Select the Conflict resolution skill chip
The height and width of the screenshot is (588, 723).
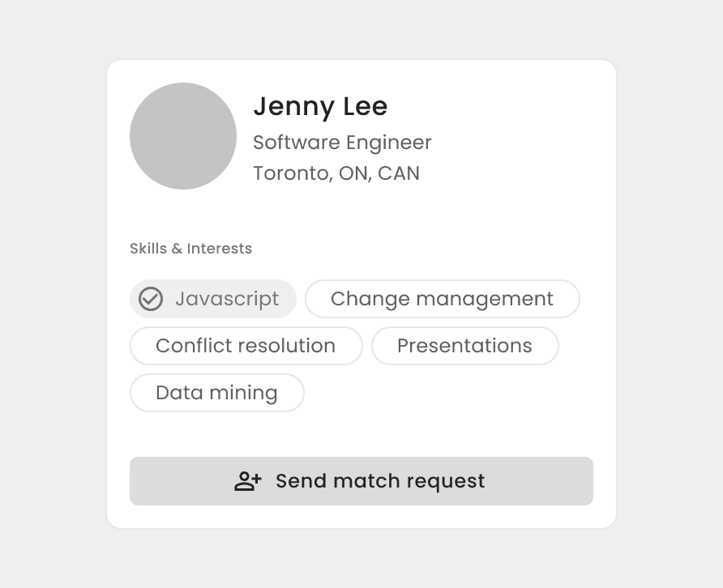point(246,346)
